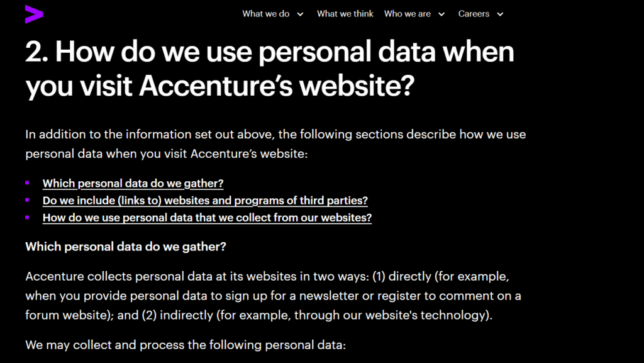Click purple bullet beside 'collect from our websites' link

[x=27, y=217]
